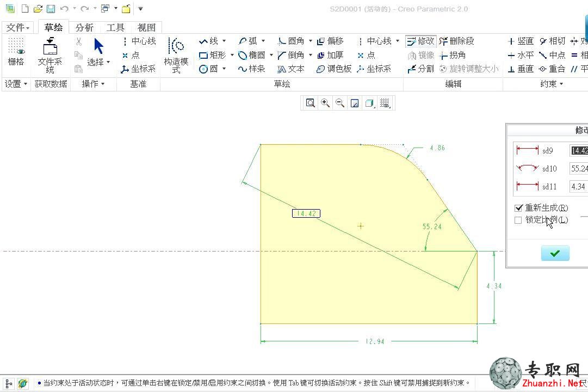Switch to the Analysis (分析) tab
Screen dimensions: 588x392
(84, 27)
